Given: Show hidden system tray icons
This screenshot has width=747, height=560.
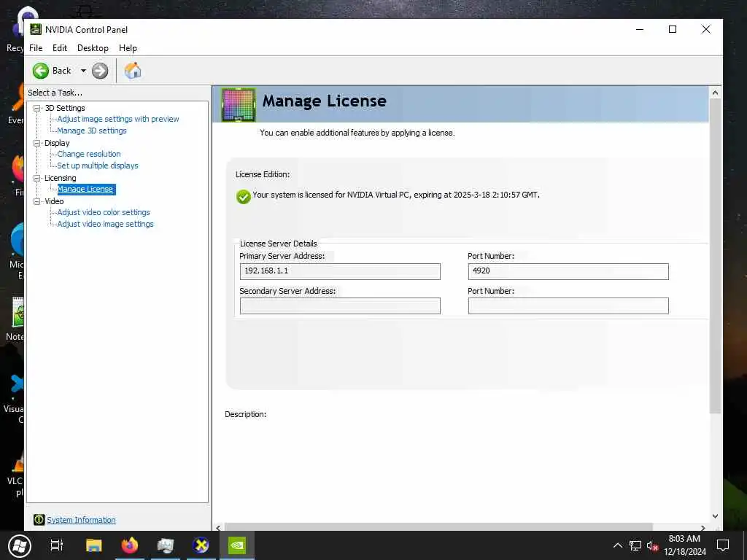Looking at the screenshot, I should pyautogui.click(x=617, y=545).
